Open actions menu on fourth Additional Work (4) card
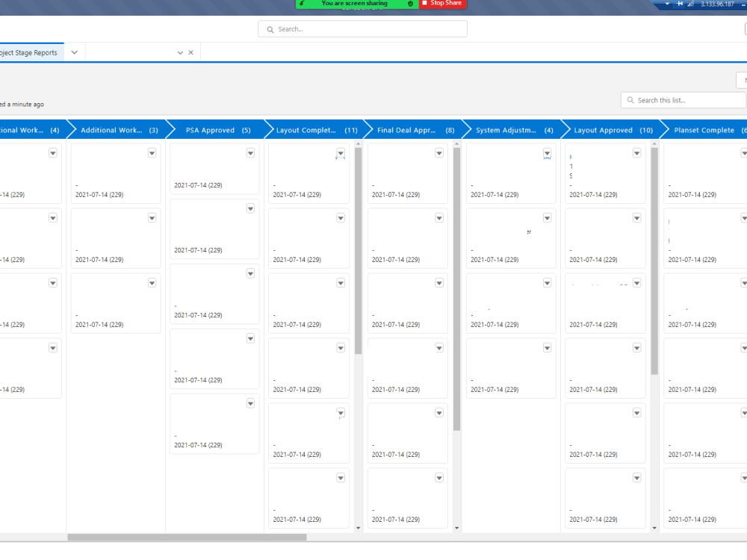This screenshot has width=747, height=560. point(53,348)
